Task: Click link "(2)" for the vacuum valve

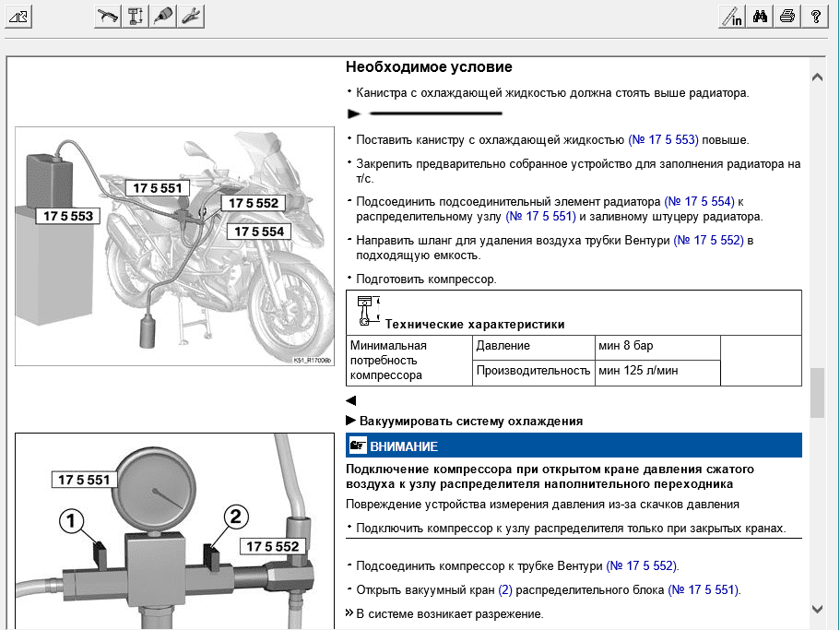Action: tap(505, 590)
